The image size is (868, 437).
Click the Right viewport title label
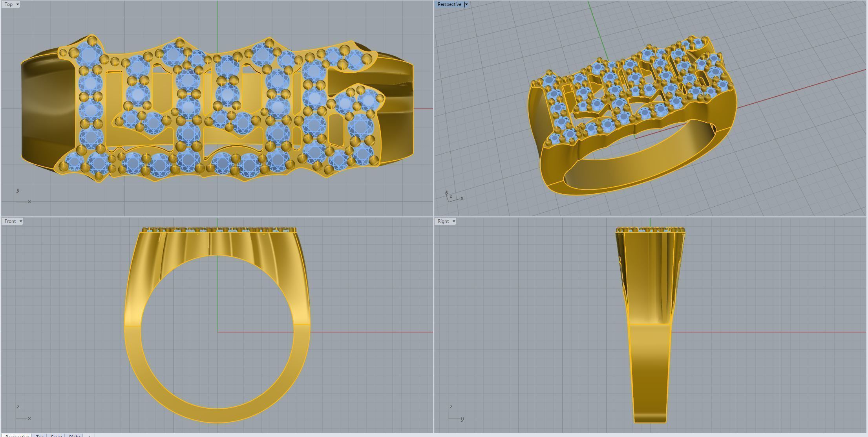[x=443, y=221]
